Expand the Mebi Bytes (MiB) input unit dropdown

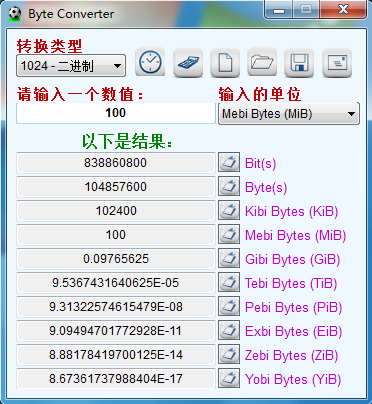(289, 114)
